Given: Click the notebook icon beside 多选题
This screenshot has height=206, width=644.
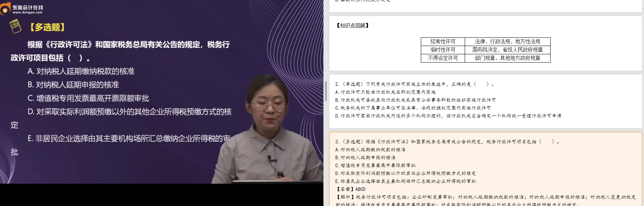Looking at the screenshot, I should (15, 26).
